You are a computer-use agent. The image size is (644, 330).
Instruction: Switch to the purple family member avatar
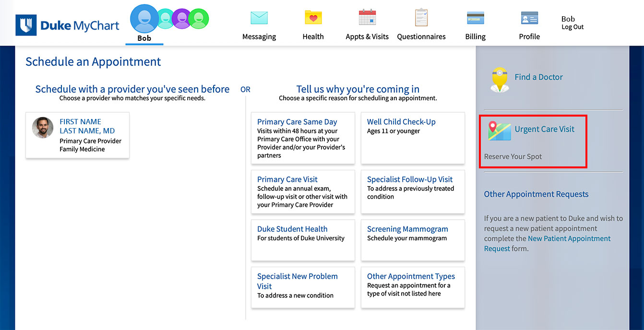182,19
